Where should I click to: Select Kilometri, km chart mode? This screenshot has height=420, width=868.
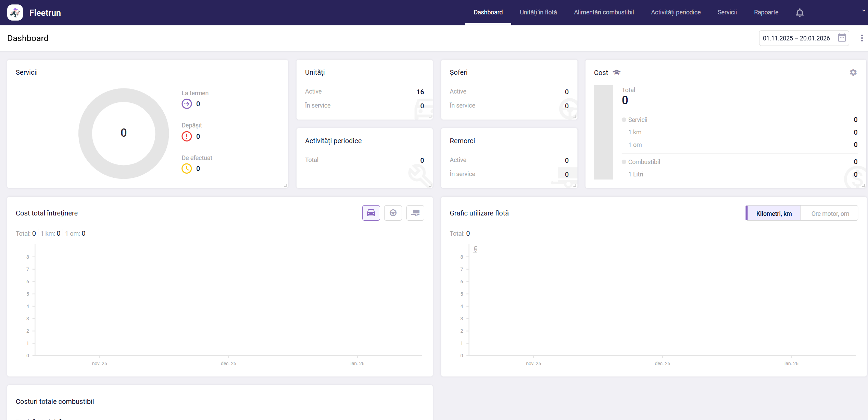point(773,213)
